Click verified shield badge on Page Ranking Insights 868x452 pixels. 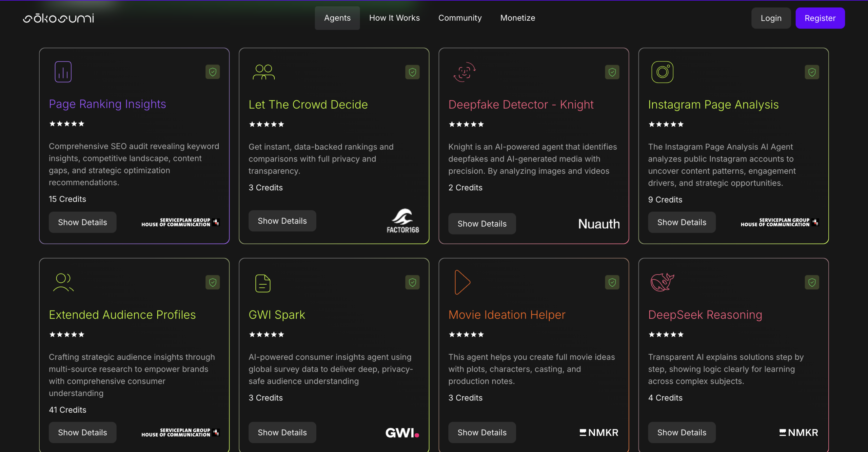213,72
